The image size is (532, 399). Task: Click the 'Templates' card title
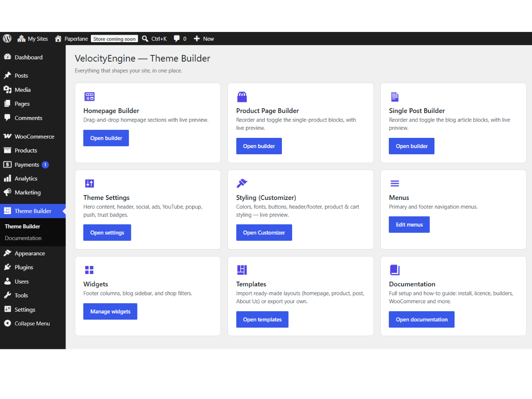click(251, 284)
